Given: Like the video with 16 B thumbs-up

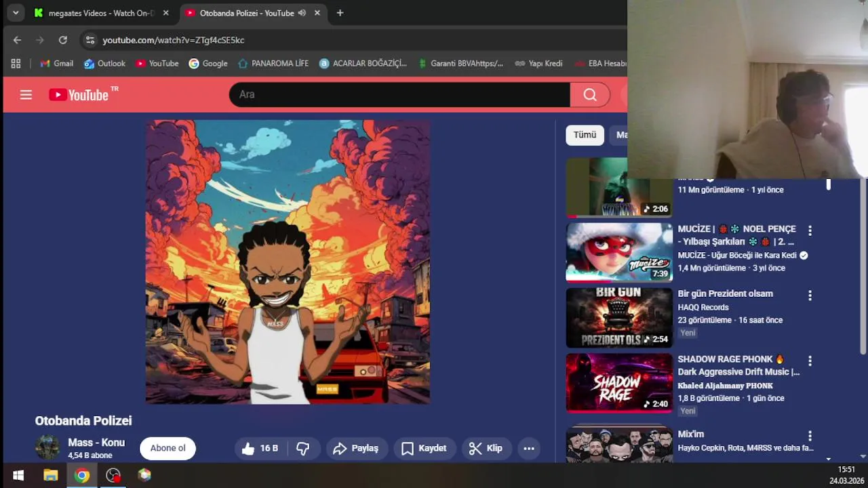Looking at the screenshot, I should (x=260, y=448).
